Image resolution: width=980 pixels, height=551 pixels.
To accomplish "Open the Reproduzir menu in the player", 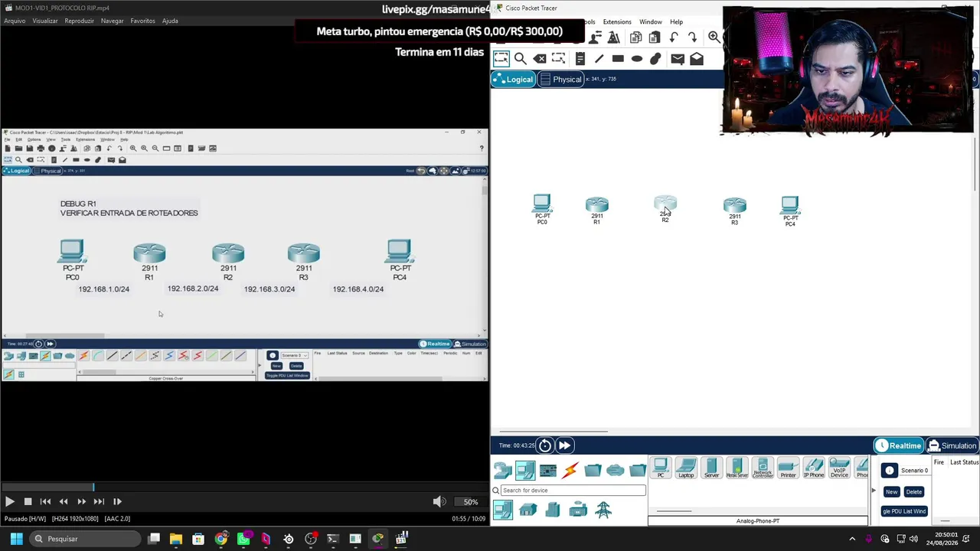I will [79, 21].
